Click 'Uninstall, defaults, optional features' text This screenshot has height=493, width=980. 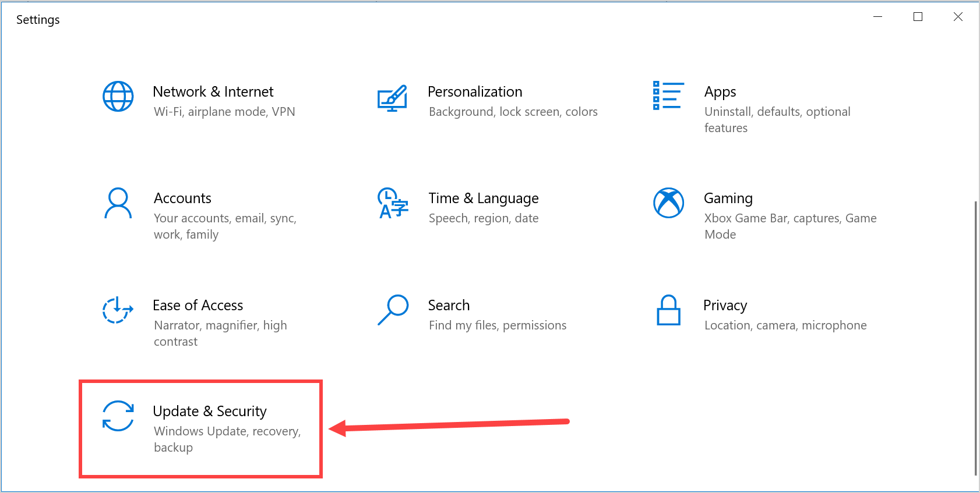click(x=777, y=120)
